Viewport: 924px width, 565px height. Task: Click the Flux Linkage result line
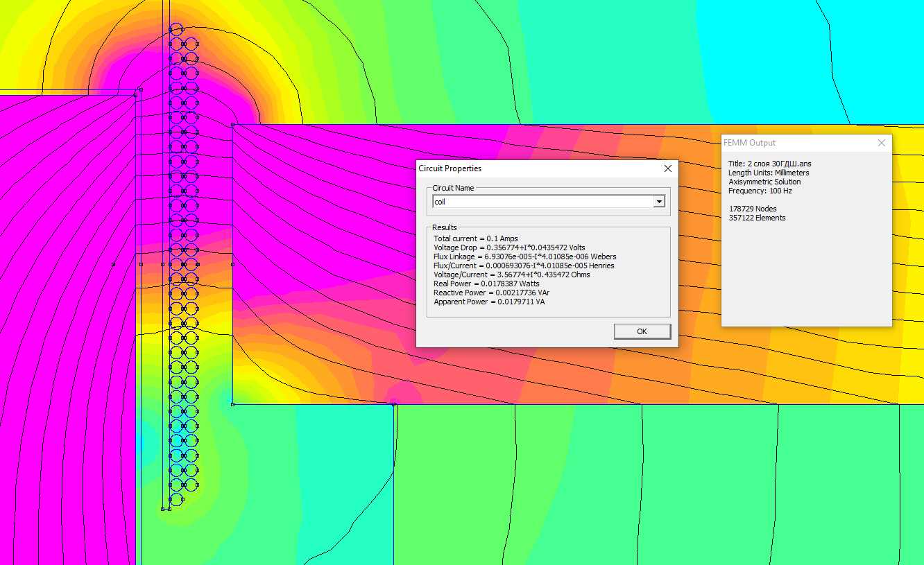[x=525, y=257]
